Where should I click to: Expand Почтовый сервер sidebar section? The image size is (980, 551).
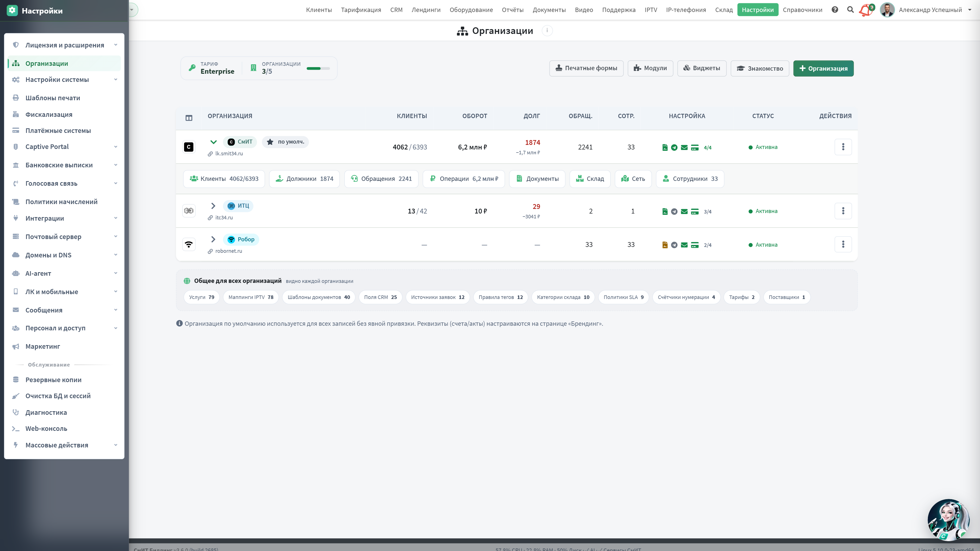[64, 236]
